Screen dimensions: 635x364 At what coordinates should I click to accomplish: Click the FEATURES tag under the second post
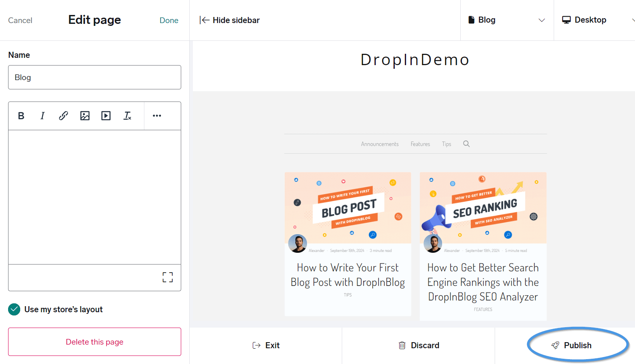[483, 309]
